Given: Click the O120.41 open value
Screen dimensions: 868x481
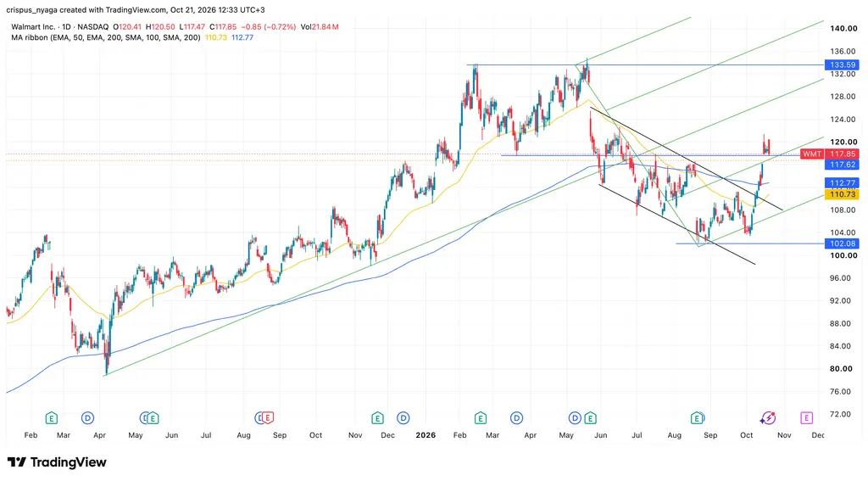Looking at the screenshot, I should coord(127,26).
